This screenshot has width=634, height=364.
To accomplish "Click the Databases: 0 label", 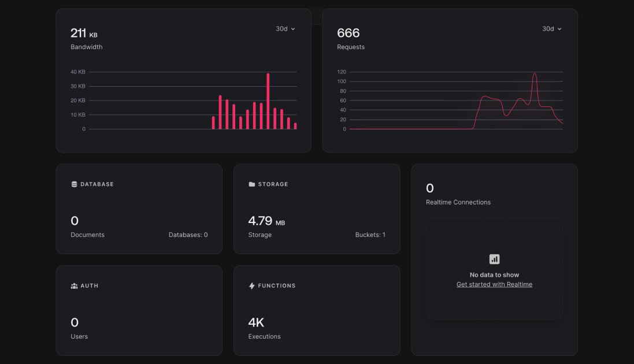I will pos(188,235).
